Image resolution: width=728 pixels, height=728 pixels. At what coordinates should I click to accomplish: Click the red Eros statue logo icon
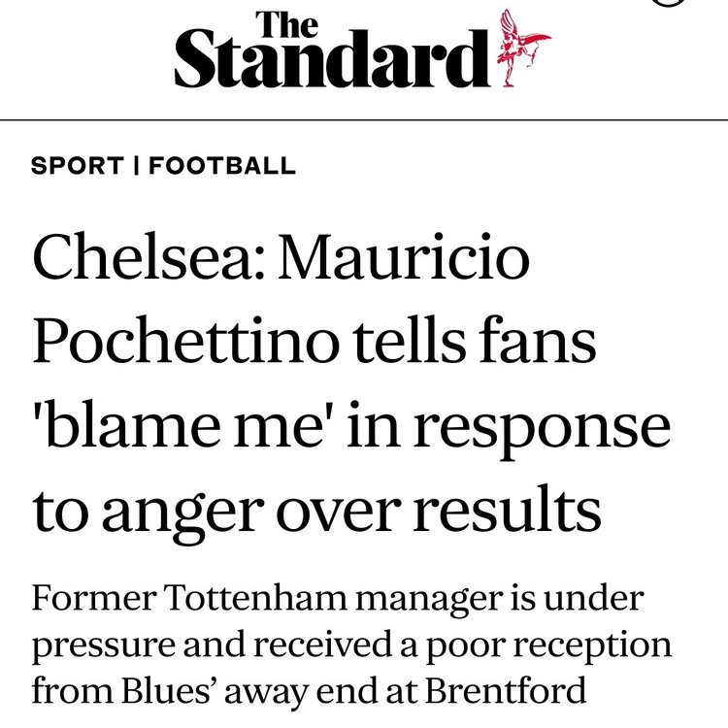pos(523,49)
